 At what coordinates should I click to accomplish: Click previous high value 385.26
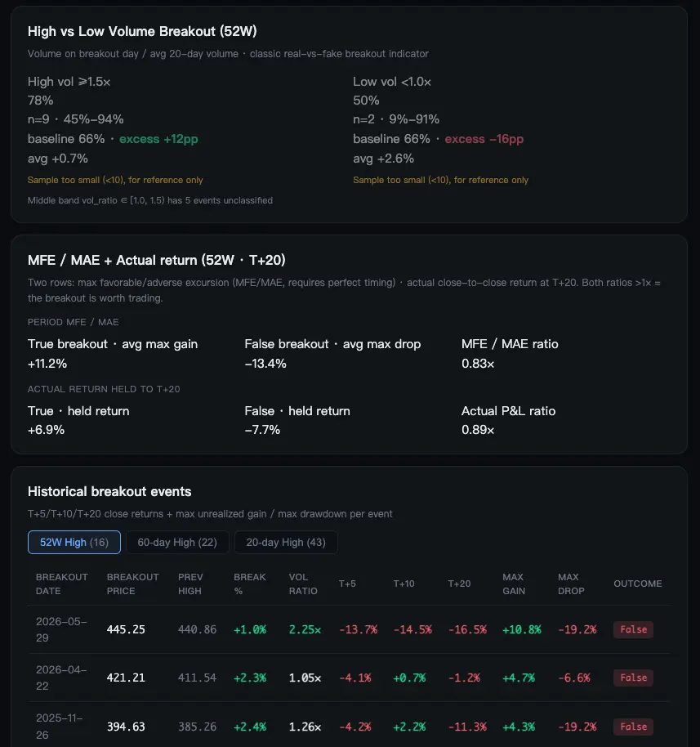pyautogui.click(x=197, y=727)
